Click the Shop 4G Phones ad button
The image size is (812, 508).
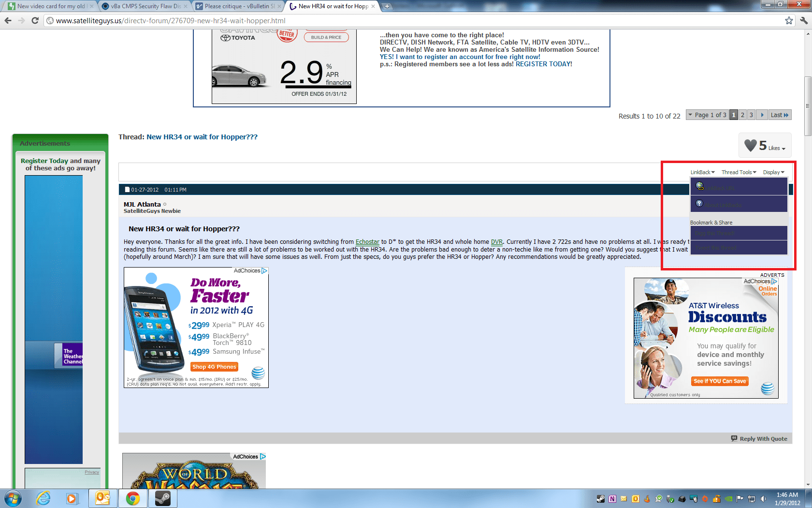coord(214,367)
